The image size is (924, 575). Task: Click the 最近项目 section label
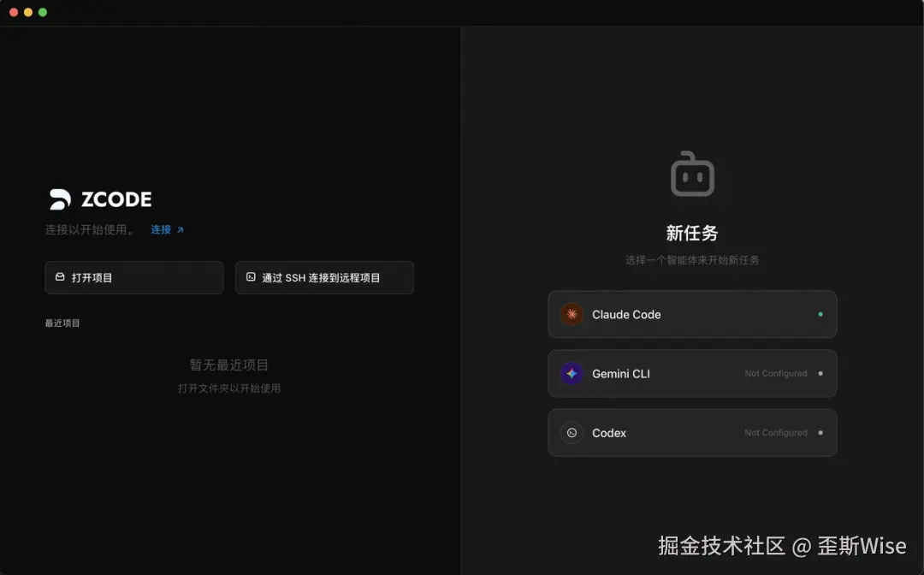[62, 323]
